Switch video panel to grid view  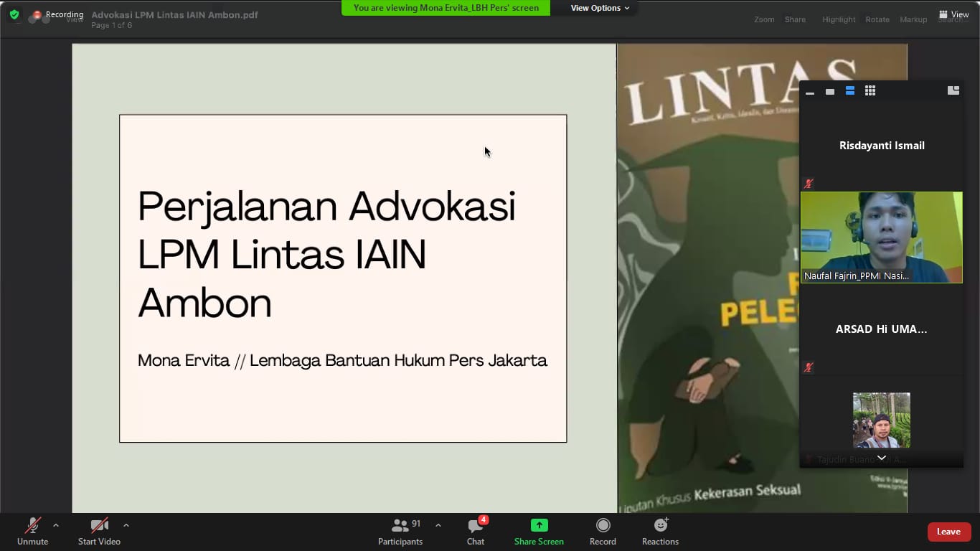870,91
